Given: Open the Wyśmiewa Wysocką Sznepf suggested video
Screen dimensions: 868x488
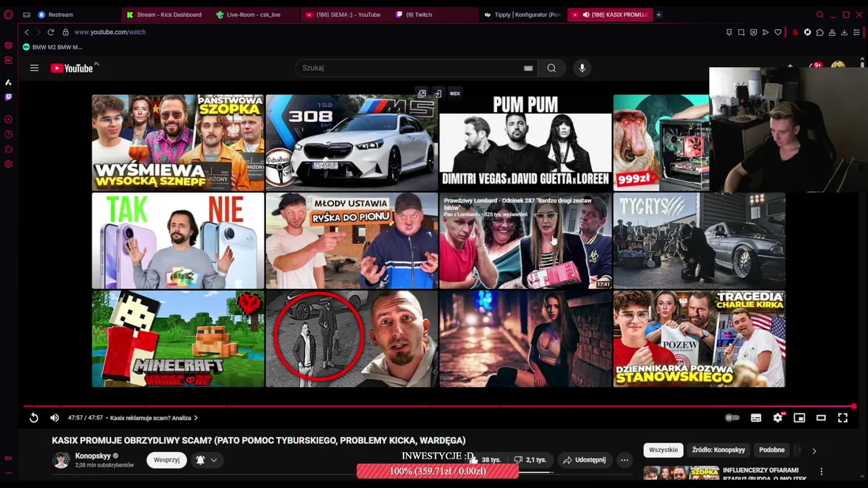Looking at the screenshot, I should [178, 142].
